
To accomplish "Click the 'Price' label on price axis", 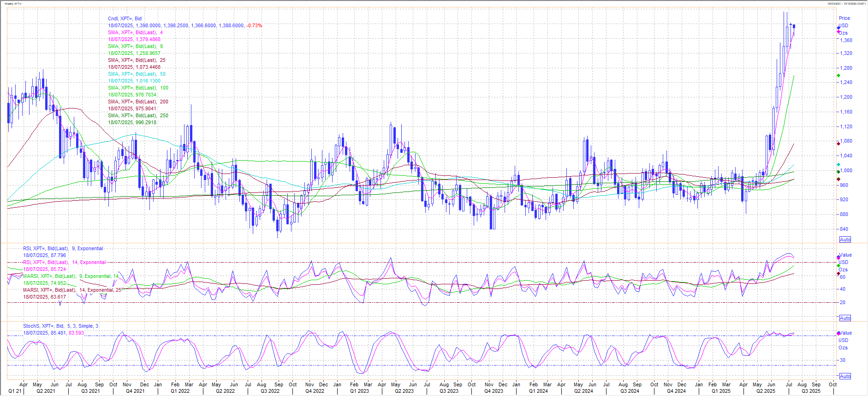I will [x=844, y=18].
